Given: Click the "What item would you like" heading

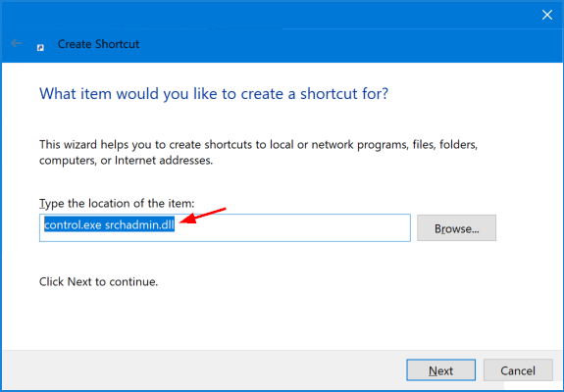Looking at the screenshot, I should 214,94.
